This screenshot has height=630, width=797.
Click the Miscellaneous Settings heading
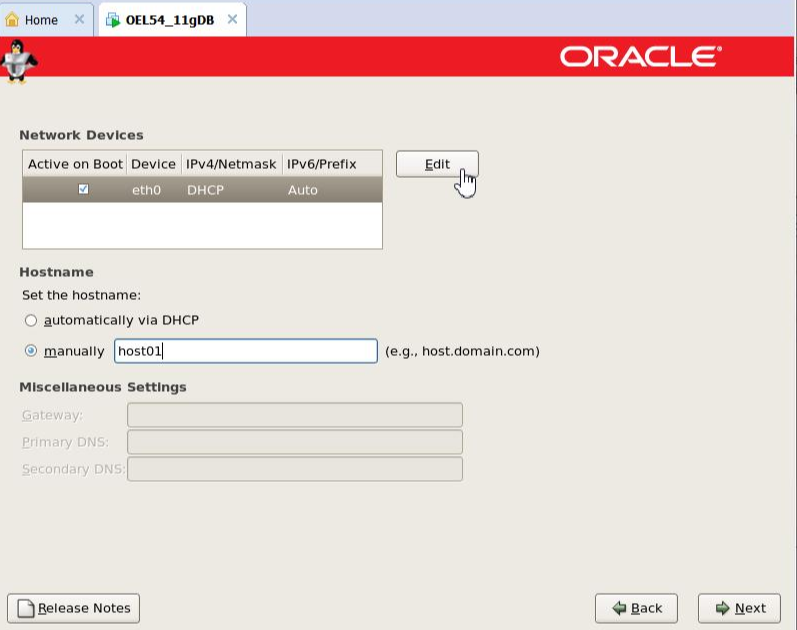[x=103, y=387]
